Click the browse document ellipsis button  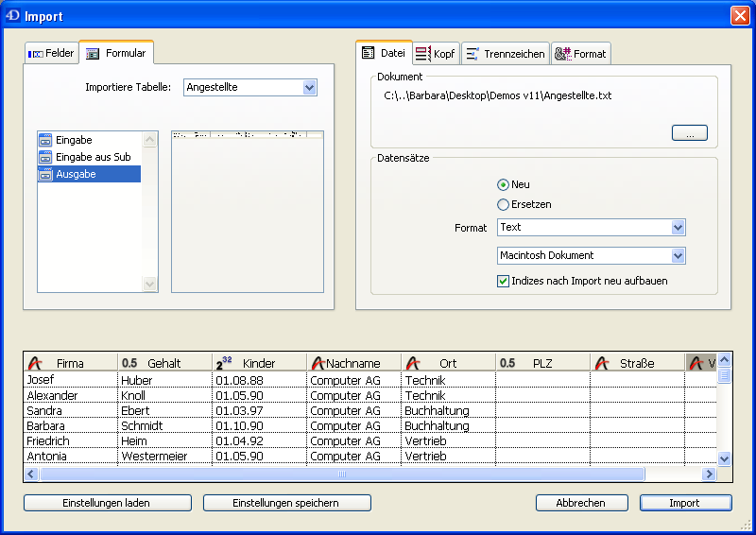tap(689, 134)
